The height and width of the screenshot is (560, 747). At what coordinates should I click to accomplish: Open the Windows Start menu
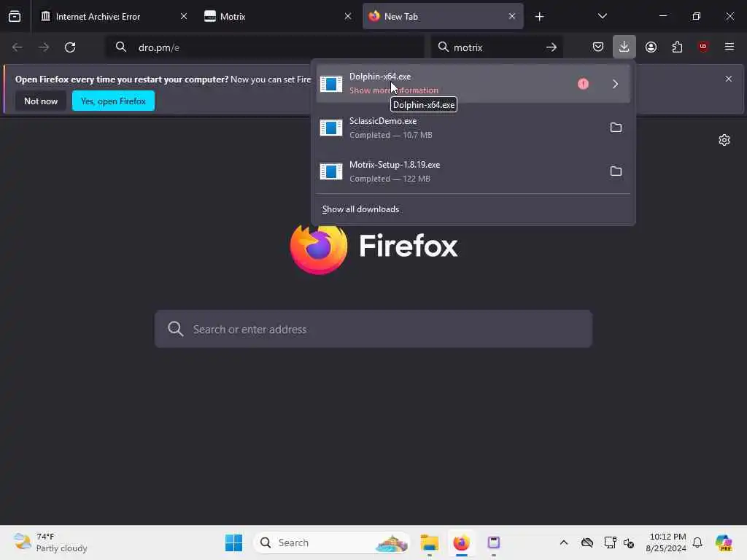pos(233,542)
